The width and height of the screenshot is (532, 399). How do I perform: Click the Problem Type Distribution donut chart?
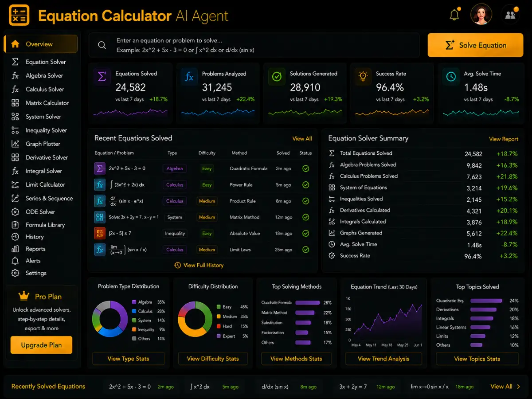[x=110, y=319]
